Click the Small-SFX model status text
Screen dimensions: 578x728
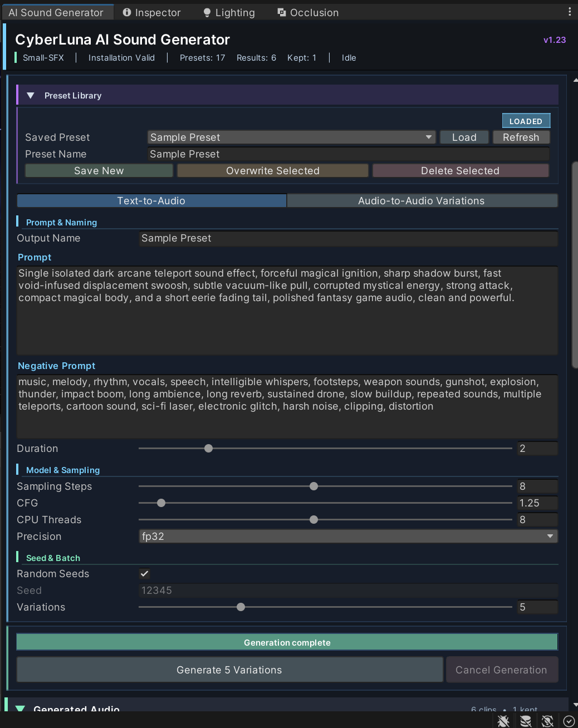[x=43, y=58]
